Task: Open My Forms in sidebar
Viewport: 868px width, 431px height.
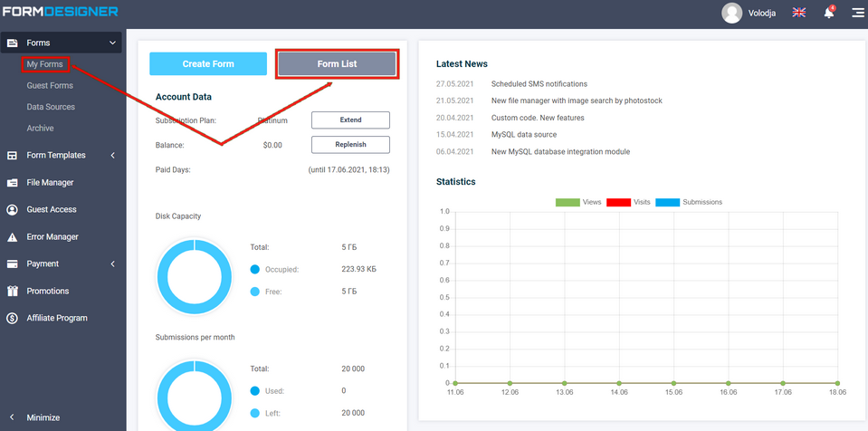Action: pyautogui.click(x=44, y=64)
